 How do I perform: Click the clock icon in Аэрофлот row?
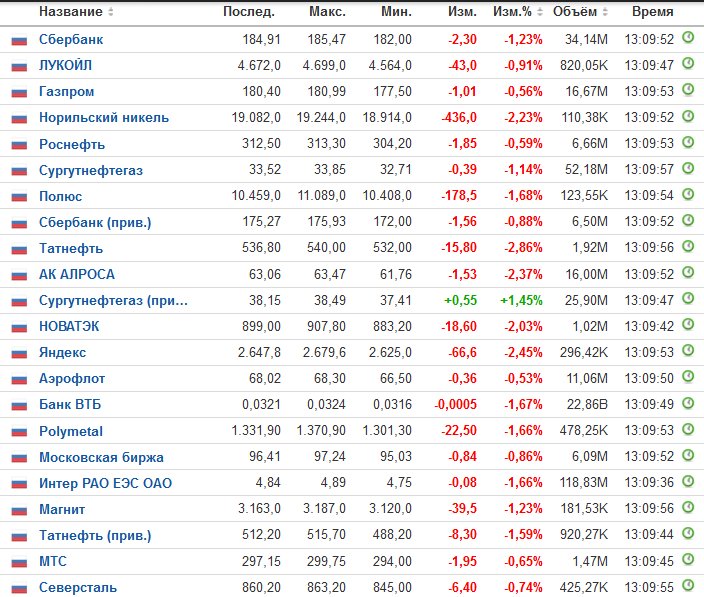tap(688, 376)
